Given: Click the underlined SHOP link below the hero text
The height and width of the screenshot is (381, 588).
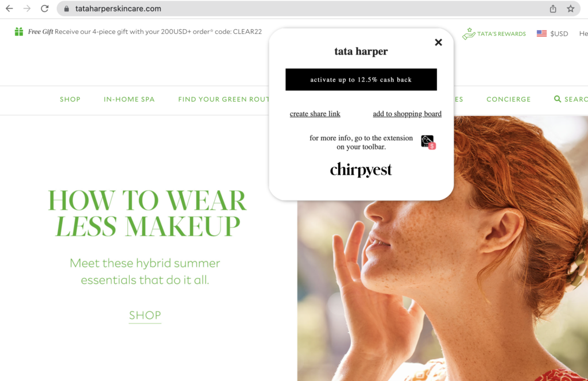Looking at the screenshot, I should tap(145, 315).
